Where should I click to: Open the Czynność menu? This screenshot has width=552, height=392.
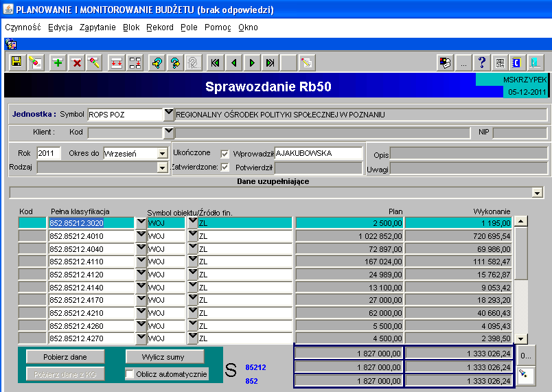23,27
